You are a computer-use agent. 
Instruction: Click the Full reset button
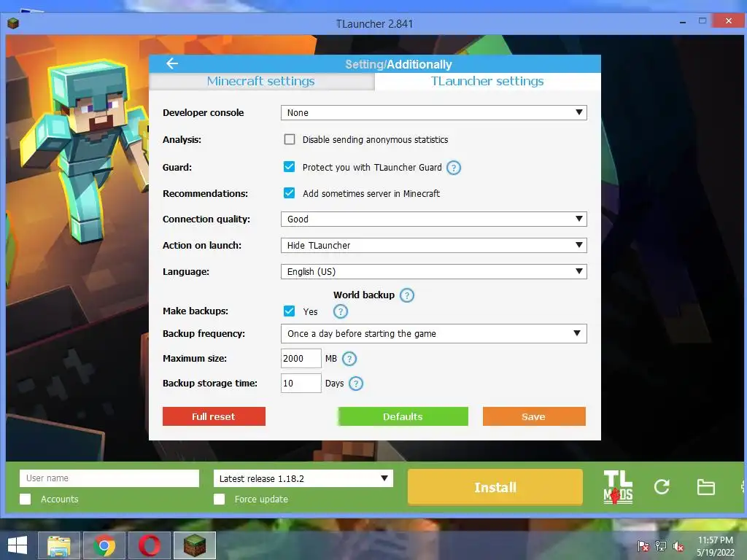(214, 416)
